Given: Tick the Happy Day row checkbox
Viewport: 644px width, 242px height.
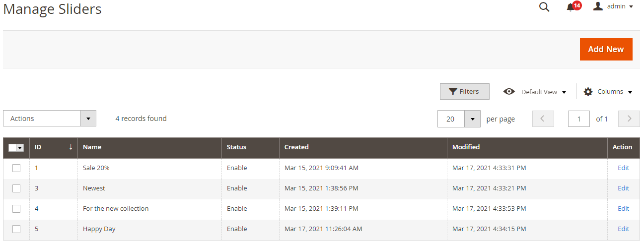Looking at the screenshot, I should 16,229.
